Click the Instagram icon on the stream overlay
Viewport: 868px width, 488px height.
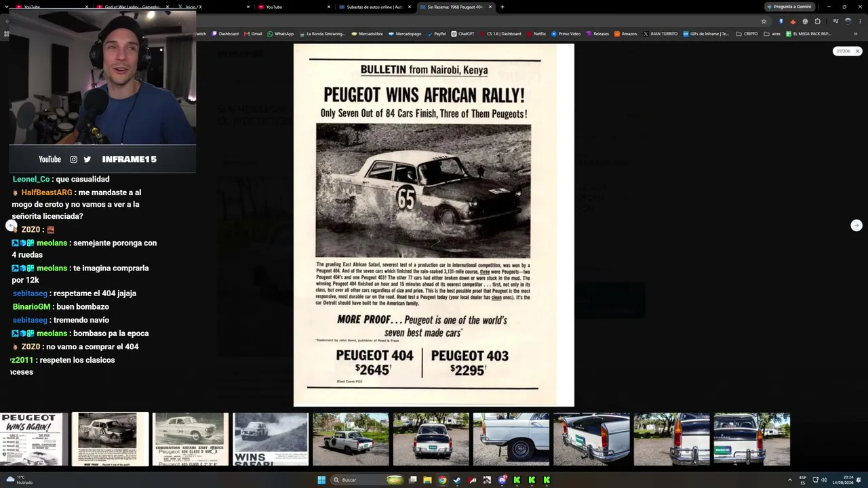tap(73, 159)
